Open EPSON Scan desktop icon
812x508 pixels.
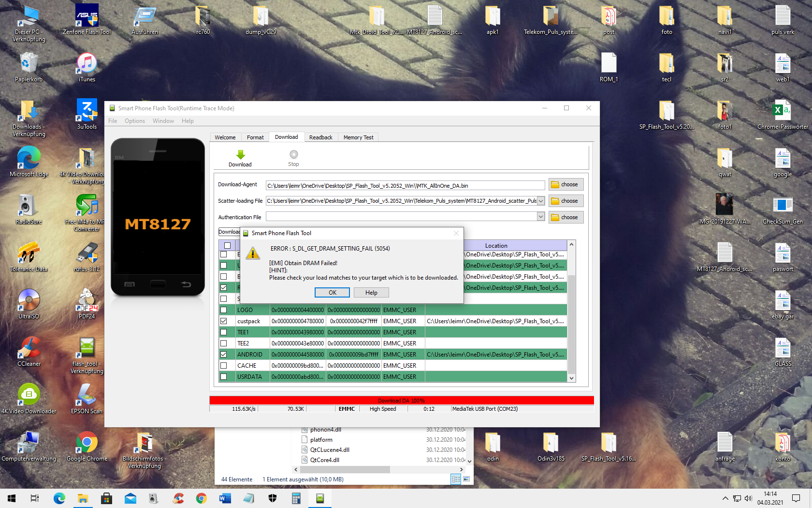click(87, 399)
